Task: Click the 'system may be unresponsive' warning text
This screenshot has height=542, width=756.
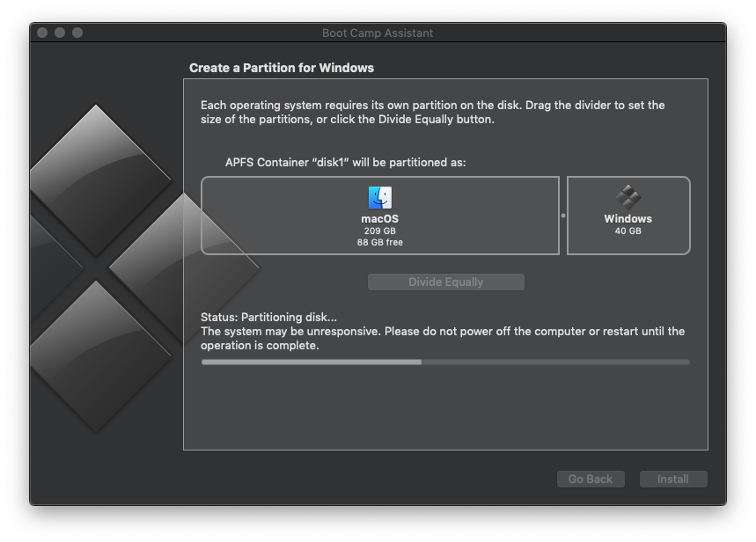Action: pyautogui.click(x=443, y=339)
